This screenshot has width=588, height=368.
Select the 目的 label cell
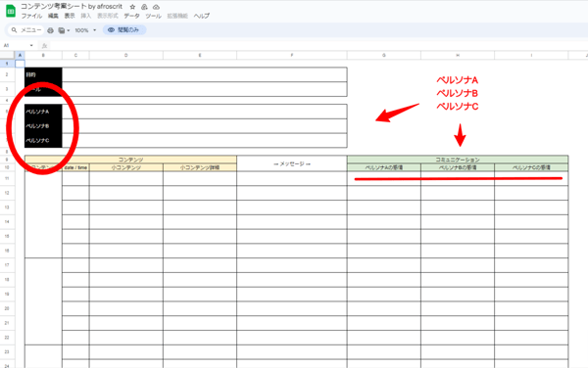(43, 74)
